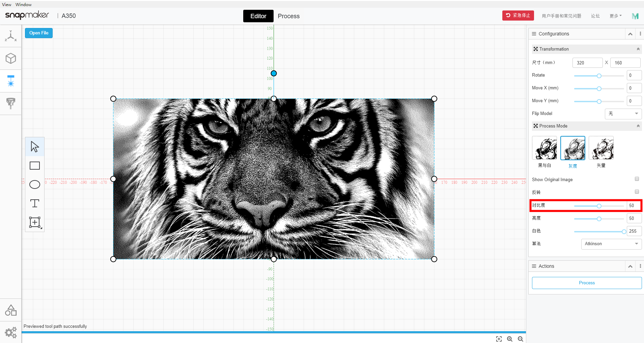The width and height of the screenshot is (644, 343).
Task: Click the tiger image on canvas
Action: (x=274, y=179)
